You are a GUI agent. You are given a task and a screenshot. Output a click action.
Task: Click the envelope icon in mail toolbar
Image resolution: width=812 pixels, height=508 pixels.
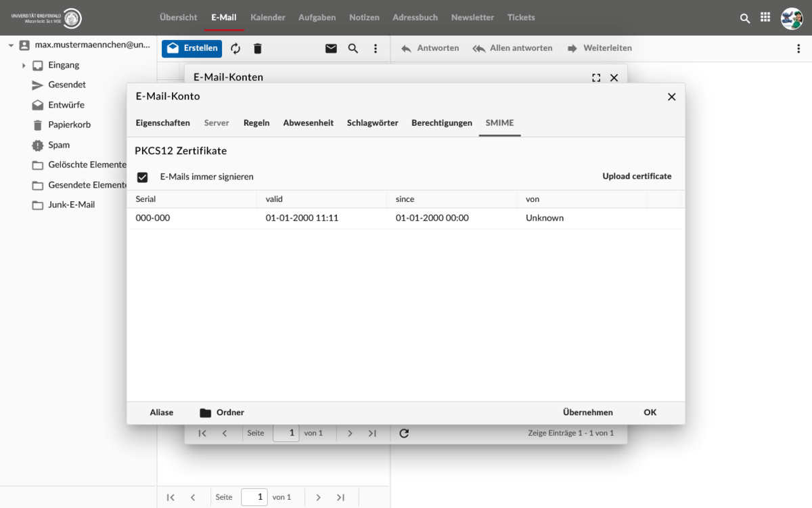(x=331, y=49)
